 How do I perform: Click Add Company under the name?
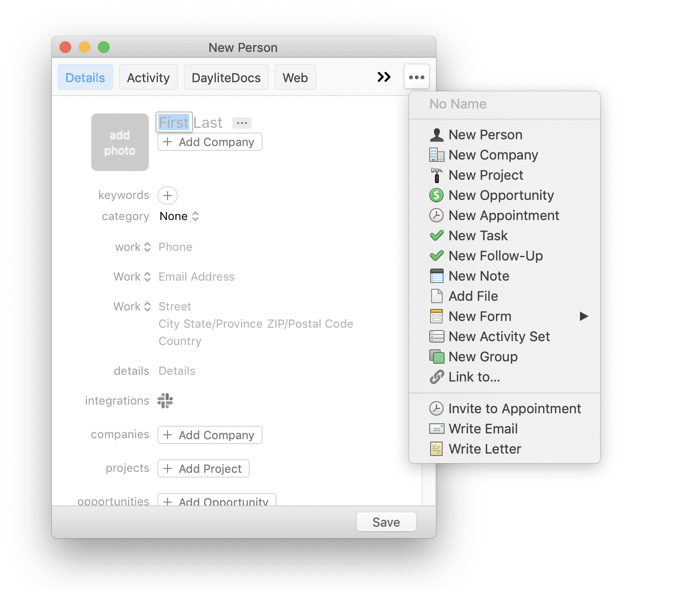click(x=210, y=142)
